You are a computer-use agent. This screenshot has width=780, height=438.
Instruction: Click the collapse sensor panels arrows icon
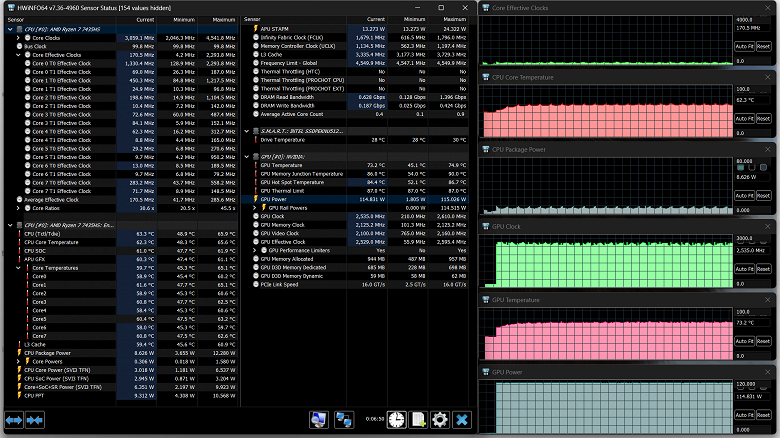35,420
